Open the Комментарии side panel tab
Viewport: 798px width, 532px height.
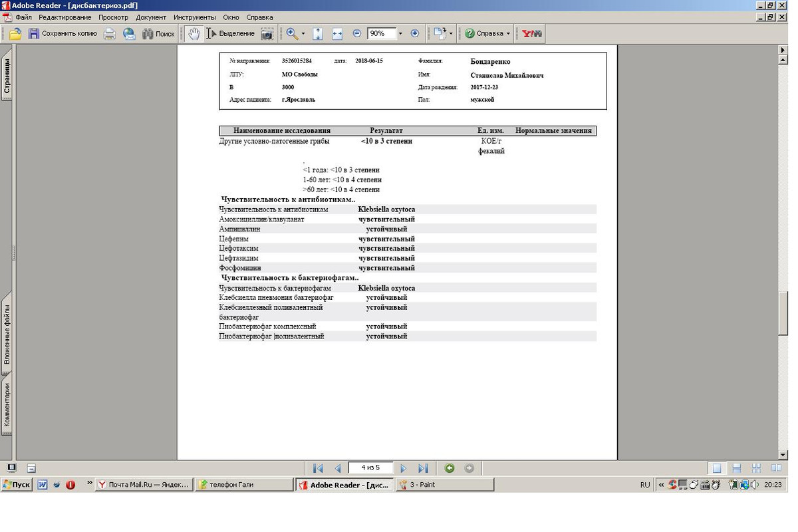pos(7,404)
